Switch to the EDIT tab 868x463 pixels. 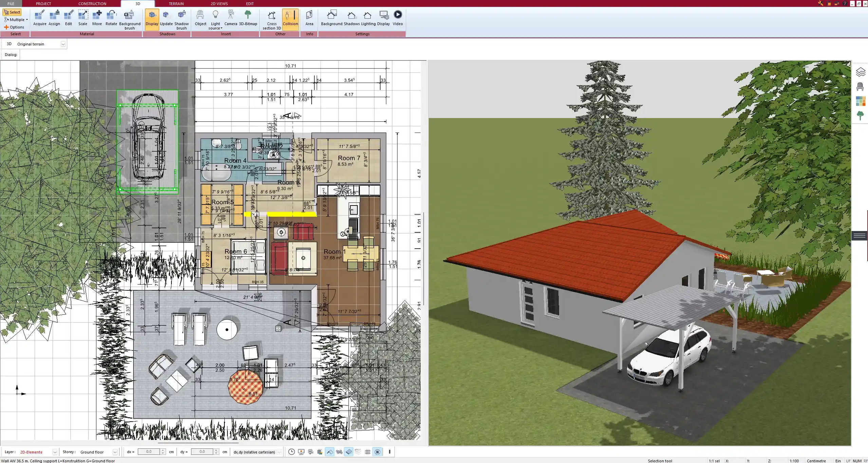(x=250, y=3)
